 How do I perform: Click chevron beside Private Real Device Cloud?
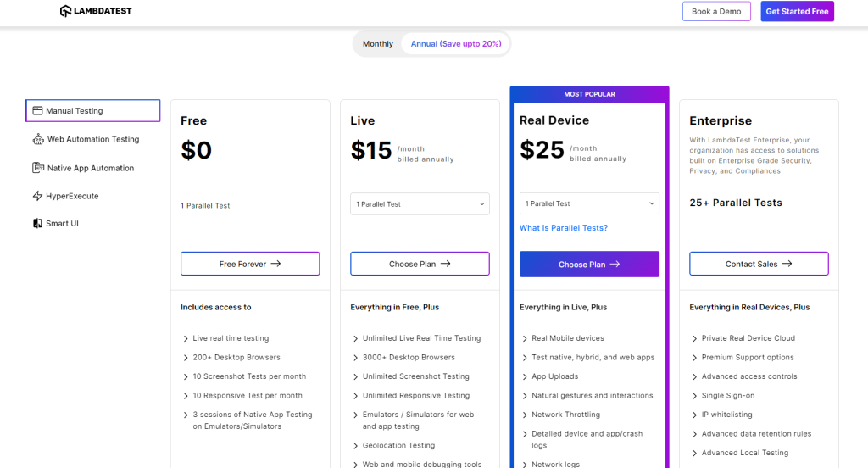pyautogui.click(x=695, y=338)
